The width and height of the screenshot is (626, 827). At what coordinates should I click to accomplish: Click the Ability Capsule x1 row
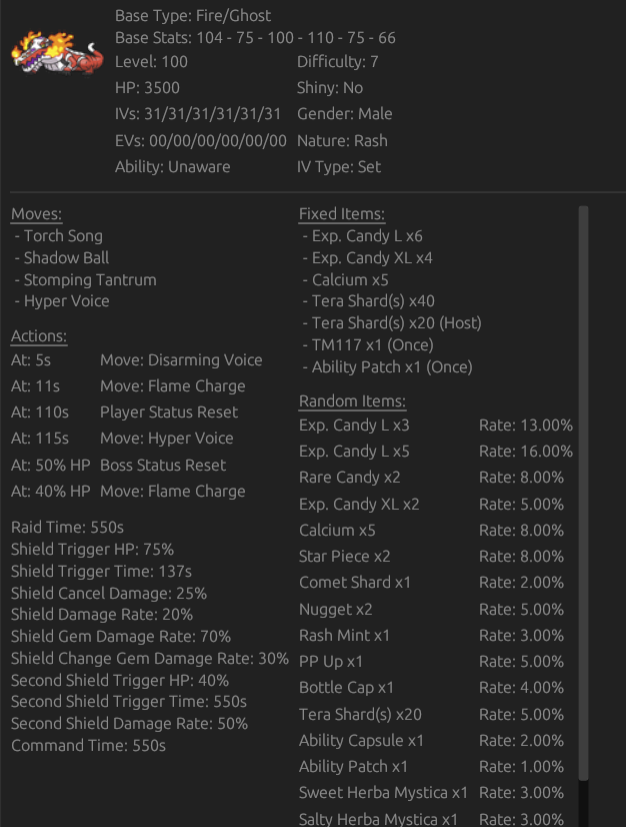click(x=361, y=741)
